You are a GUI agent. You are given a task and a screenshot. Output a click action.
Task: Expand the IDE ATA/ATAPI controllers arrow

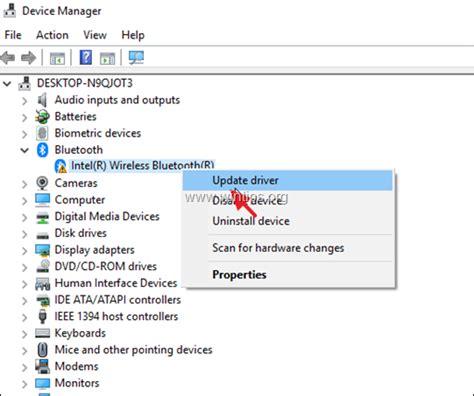tap(24, 300)
